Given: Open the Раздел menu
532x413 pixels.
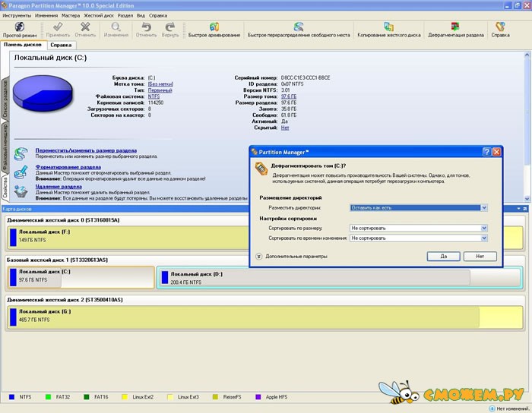Looking at the screenshot, I should tap(125, 16).
